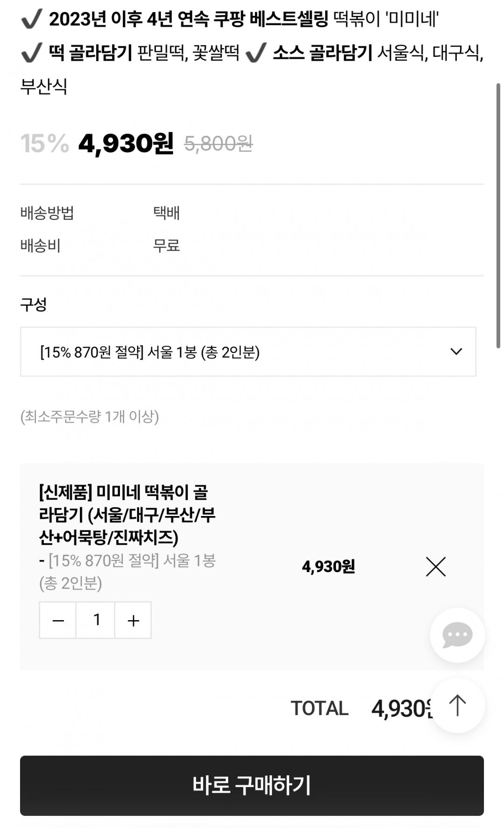The height and width of the screenshot is (828, 504).
Task: Tap the 무료 shipping fee value
Action: click(x=166, y=245)
